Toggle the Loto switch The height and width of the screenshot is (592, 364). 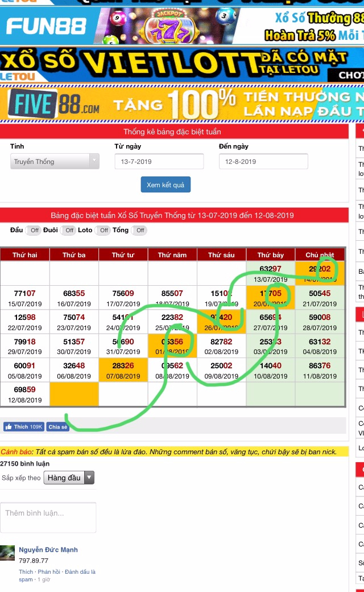(104, 231)
